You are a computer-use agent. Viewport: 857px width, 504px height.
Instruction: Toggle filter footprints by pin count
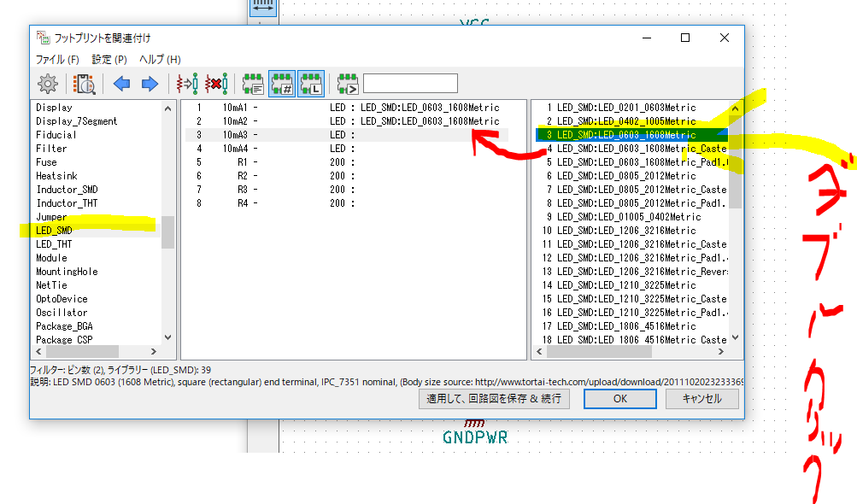[x=282, y=84]
